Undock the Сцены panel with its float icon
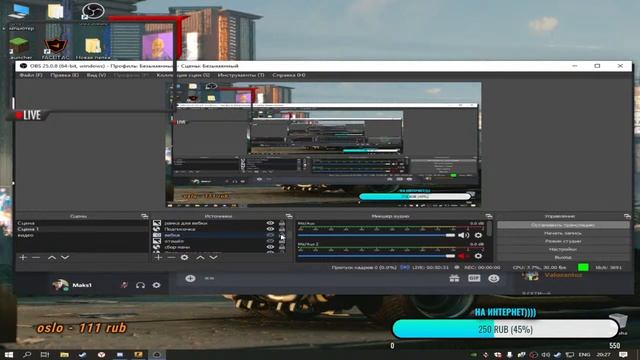The image size is (640, 360). [x=144, y=216]
